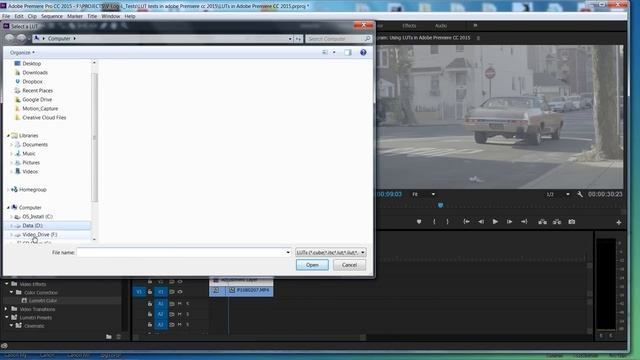Image resolution: width=640 pixels, height=360 pixels.
Task: Collapse the Color Correction folder
Action: point(11,292)
